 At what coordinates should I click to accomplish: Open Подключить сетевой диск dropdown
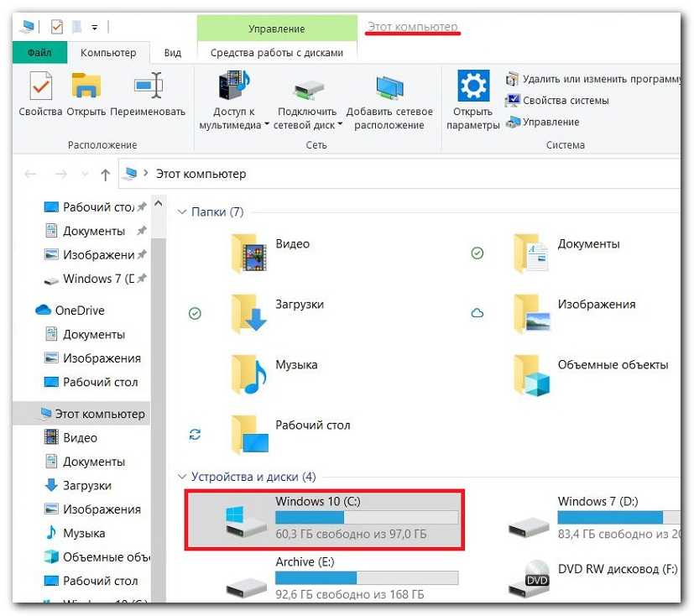(308, 102)
